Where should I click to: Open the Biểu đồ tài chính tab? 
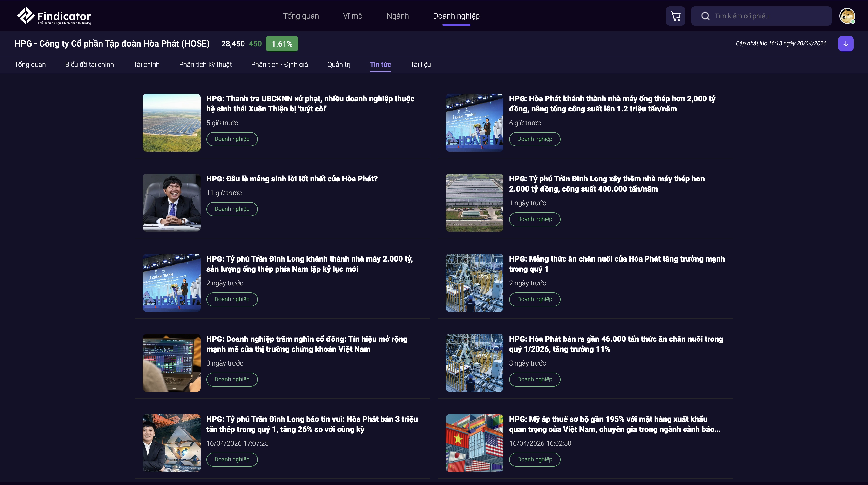[x=89, y=64]
